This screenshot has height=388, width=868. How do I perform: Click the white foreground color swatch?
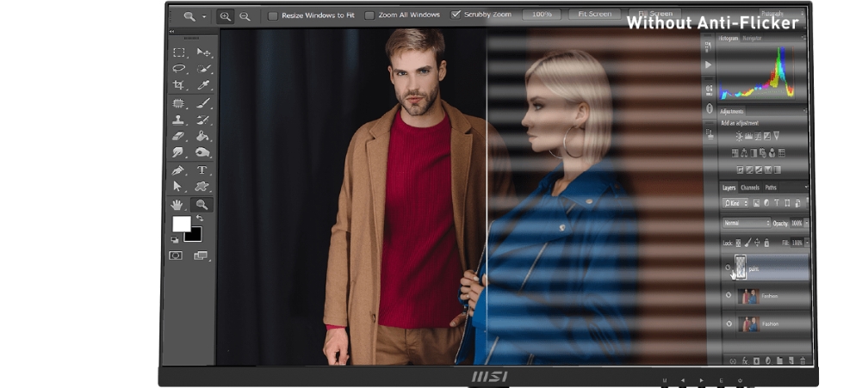click(x=181, y=225)
